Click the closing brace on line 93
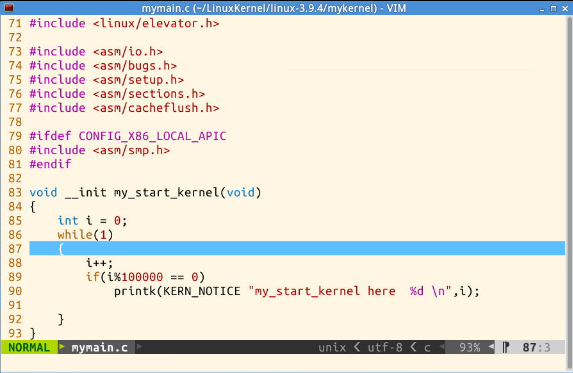This screenshot has width=573, height=373. click(33, 334)
